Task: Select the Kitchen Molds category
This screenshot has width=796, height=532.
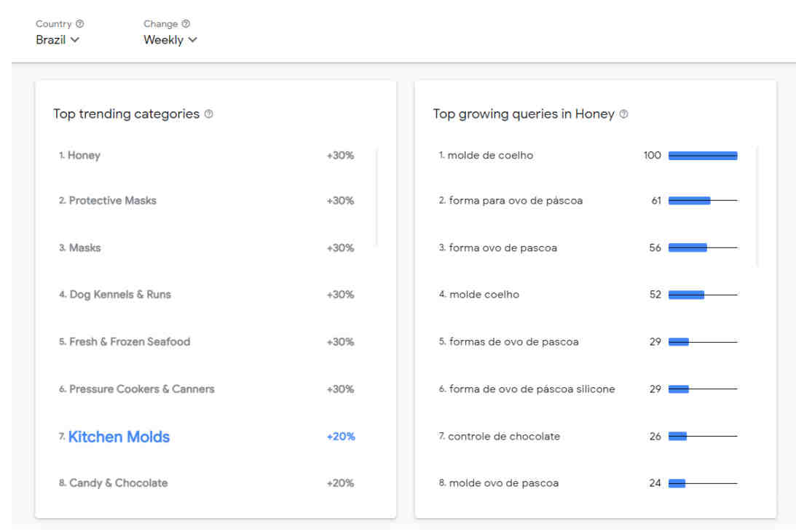Action: click(x=119, y=437)
